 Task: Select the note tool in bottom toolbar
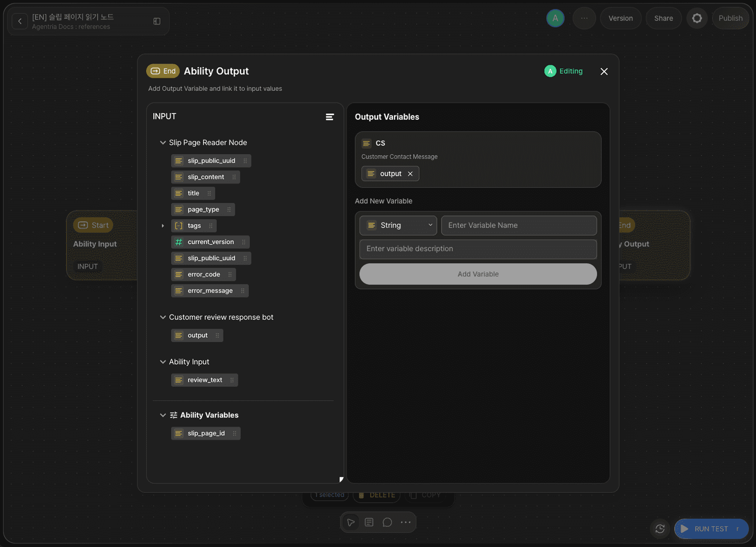369,522
